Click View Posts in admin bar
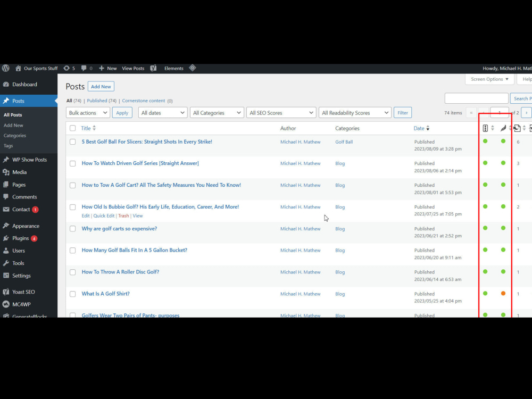 (133, 68)
